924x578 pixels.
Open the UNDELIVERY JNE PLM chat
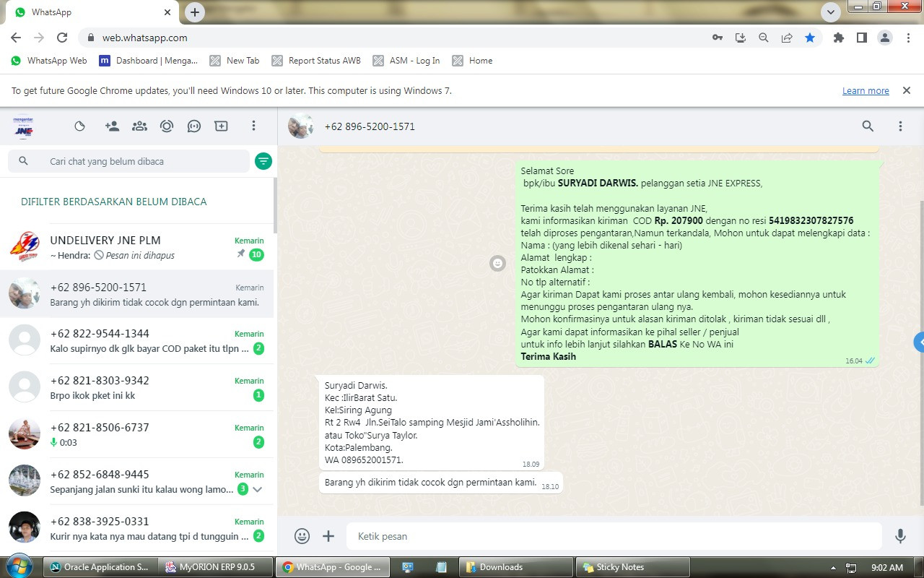coord(137,247)
